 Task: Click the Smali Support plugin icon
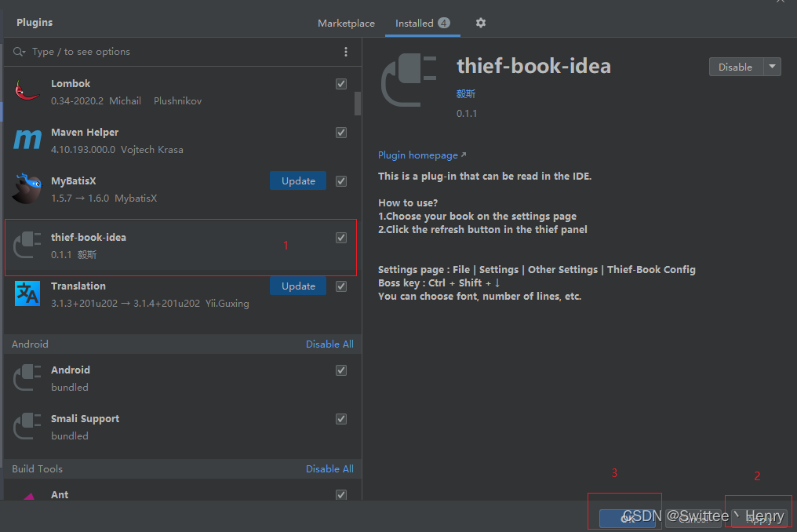[27, 426]
